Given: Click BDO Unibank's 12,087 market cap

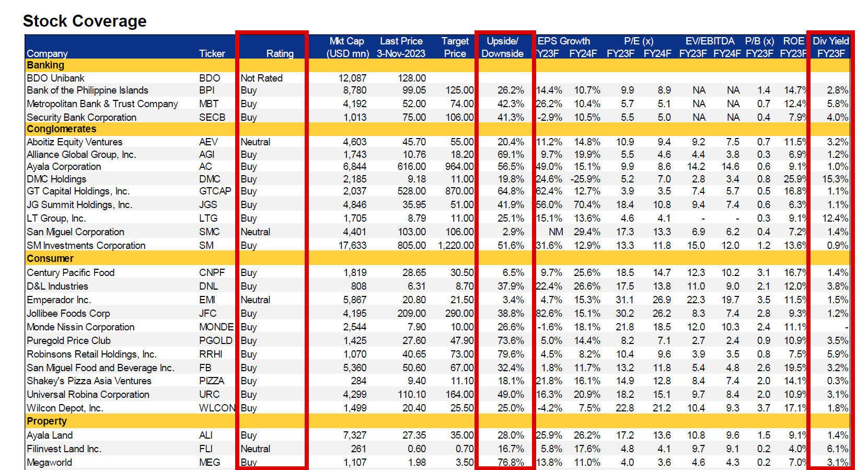Looking at the screenshot, I should 352,78.
